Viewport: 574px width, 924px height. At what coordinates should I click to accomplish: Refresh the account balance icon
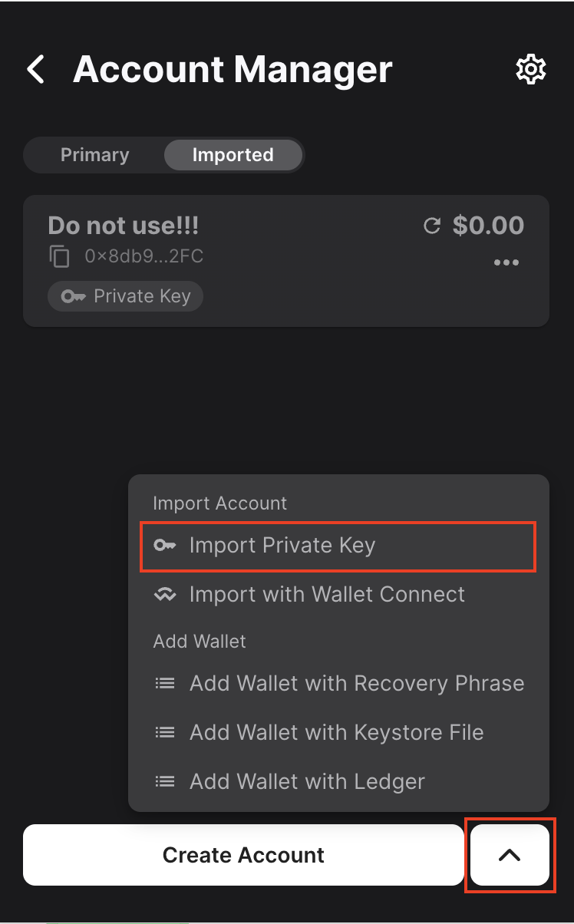pos(433,226)
